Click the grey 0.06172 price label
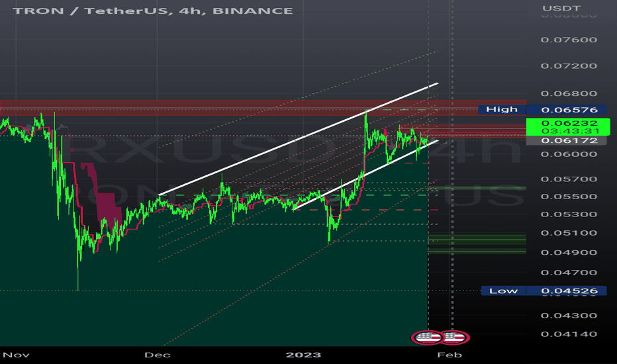Screen dimensions: 617x364 coord(566,140)
